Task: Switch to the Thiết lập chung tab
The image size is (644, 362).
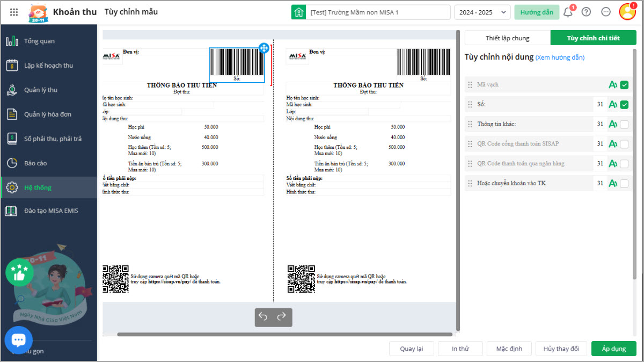Action: point(507,38)
